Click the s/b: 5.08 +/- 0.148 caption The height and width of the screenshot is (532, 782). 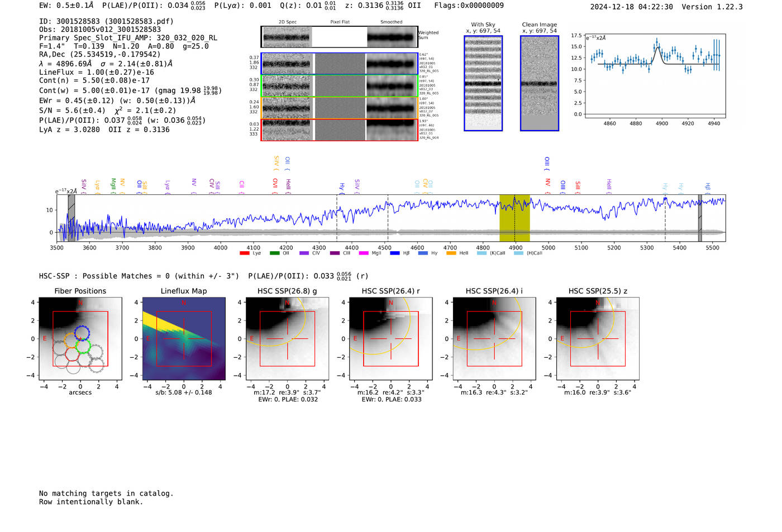pyautogui.click(x=184, y=392)
